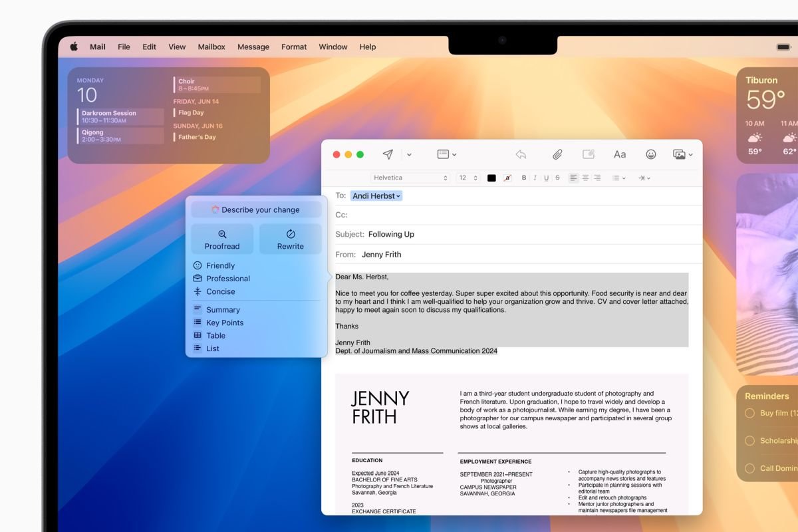Open the View menu
Screen dimensions: 798x532
(x=177, y=47)
